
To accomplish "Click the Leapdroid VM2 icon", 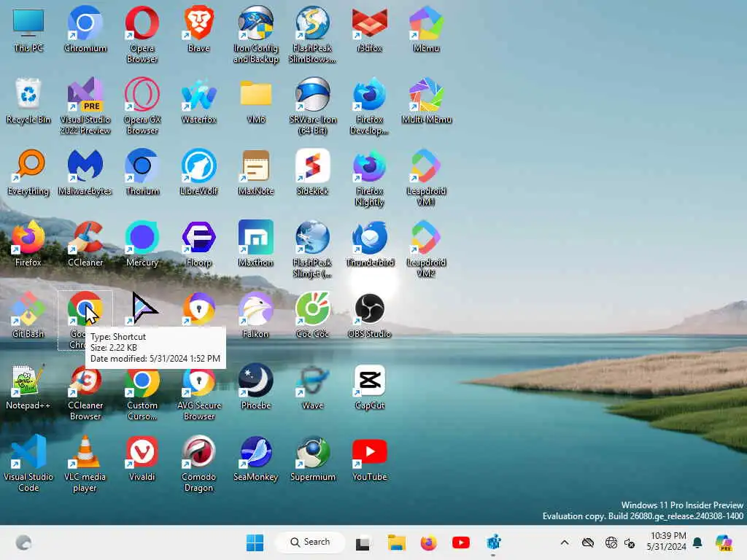I will [426, 249].
